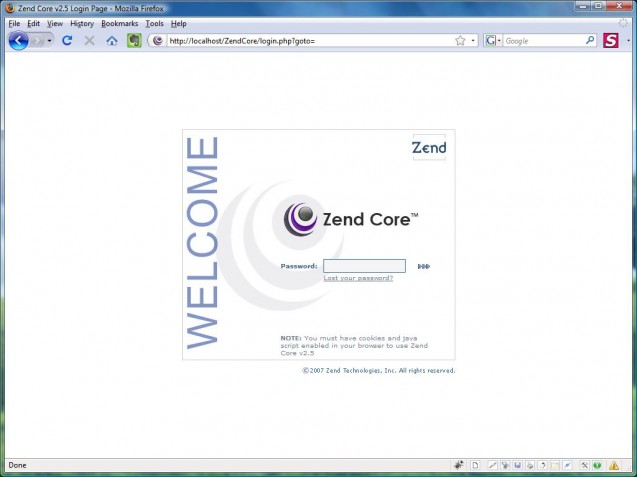Click the pencil edit icon in status bar
Image resolution: width=637 pixels, height=477 pixels.
pos(492,465)
